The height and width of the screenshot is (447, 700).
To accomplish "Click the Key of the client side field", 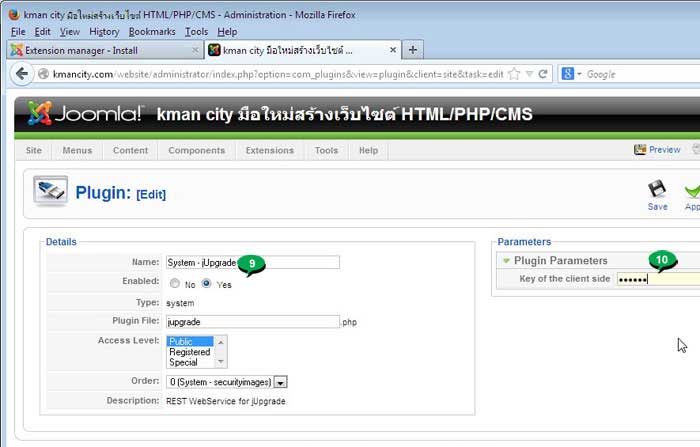I will click(x=658, y=279).
